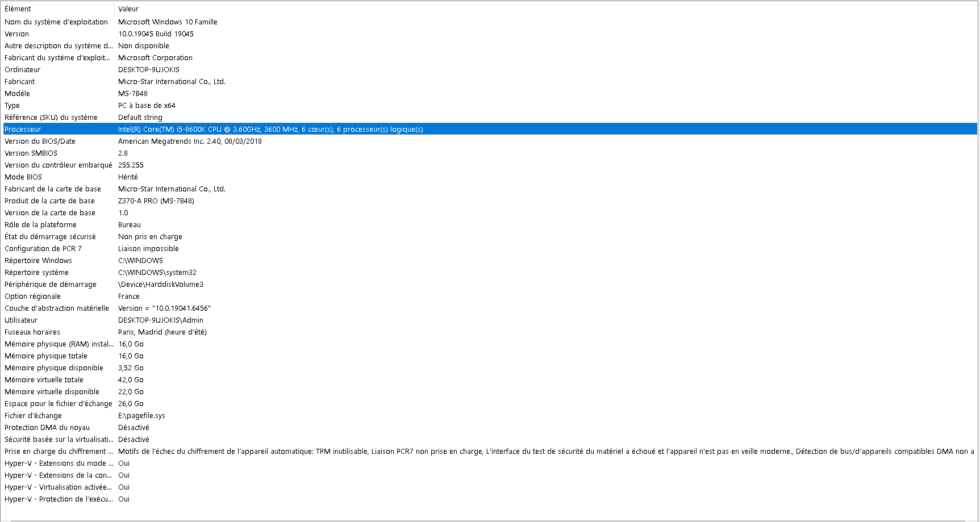Select the Modèle row label

[x=17, y=93]
